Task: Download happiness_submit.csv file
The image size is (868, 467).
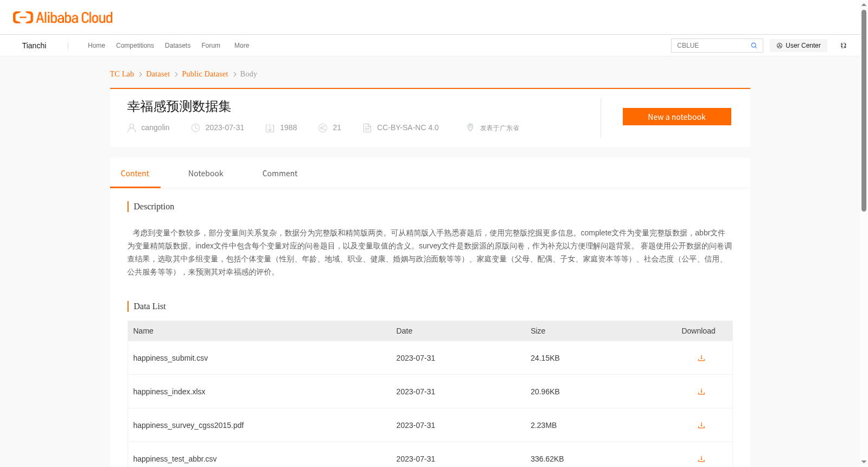Action: [x=701, y=358]
